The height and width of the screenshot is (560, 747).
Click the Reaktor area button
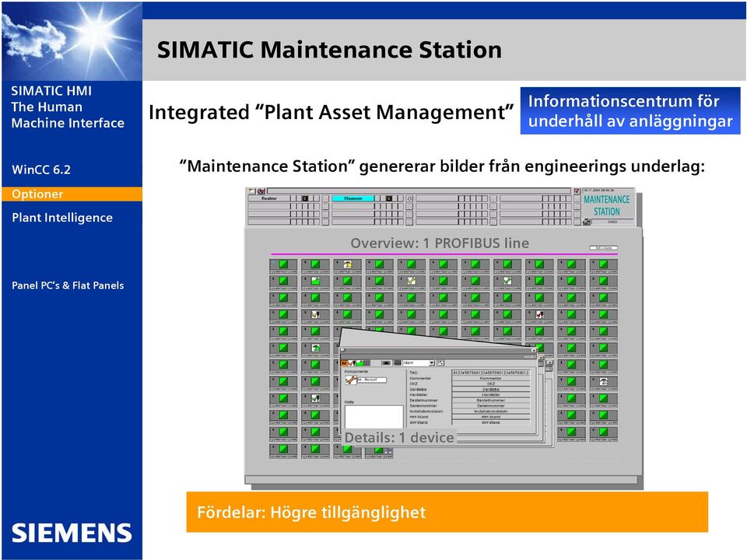[269, 198]
